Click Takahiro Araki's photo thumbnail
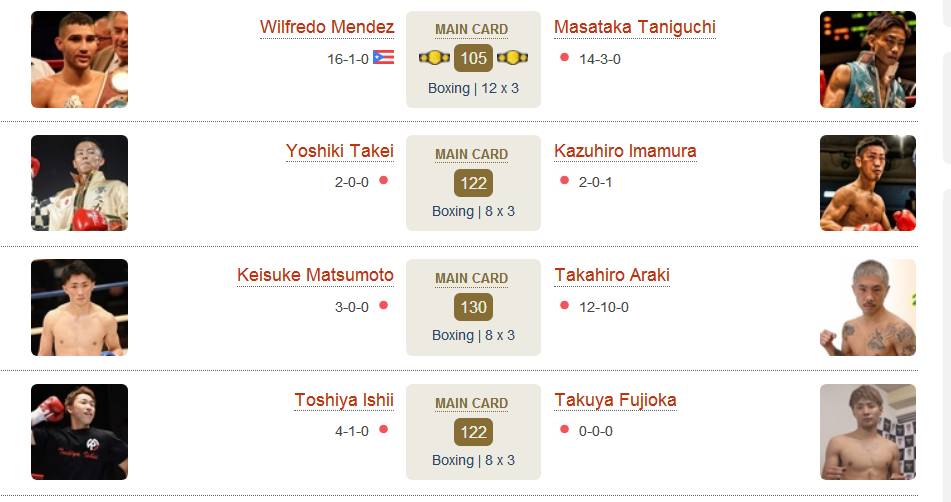Screen dimensions: 951x502 click(868, 307)
